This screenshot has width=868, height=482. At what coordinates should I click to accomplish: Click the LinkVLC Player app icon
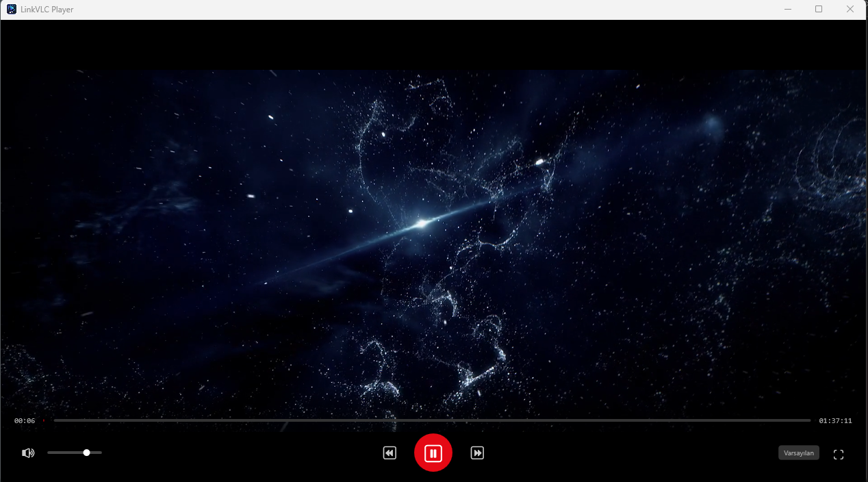click(12, 10)
